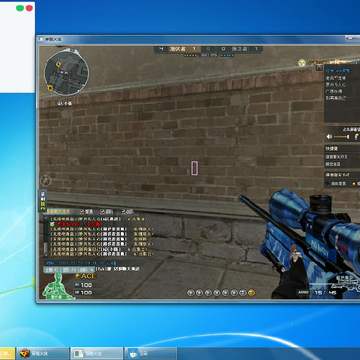
Task: Open the third taskbar button with blue icon
Action: pos(151,353)
